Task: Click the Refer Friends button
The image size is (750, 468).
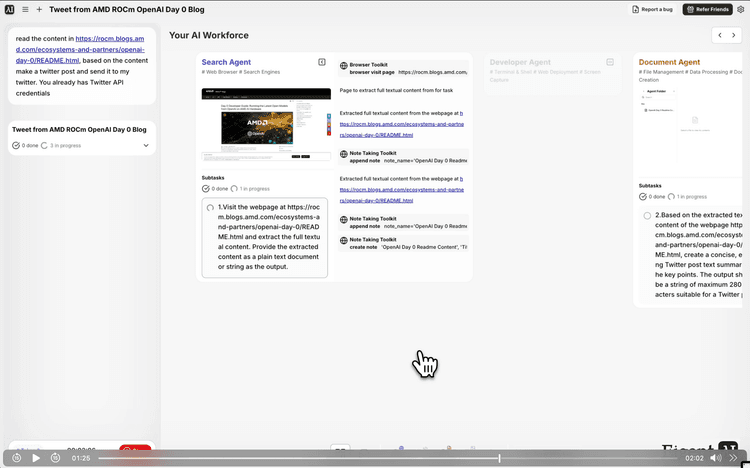Action: (x=708, y=9)
